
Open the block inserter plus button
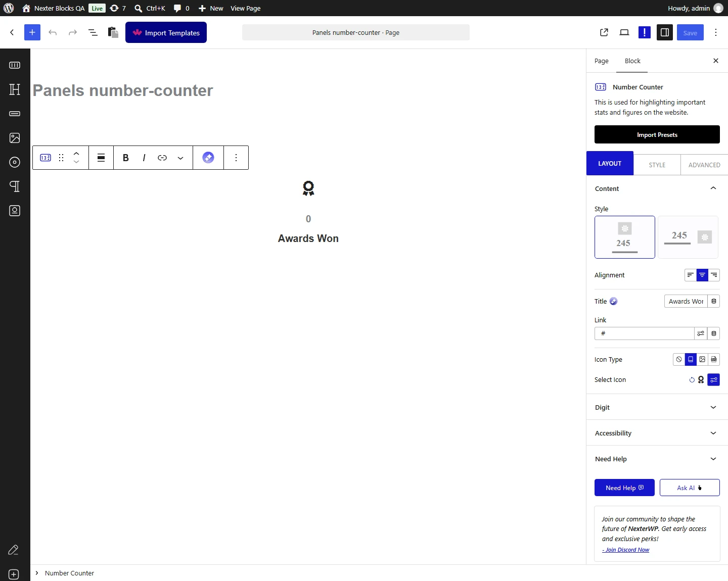point(32,32)
